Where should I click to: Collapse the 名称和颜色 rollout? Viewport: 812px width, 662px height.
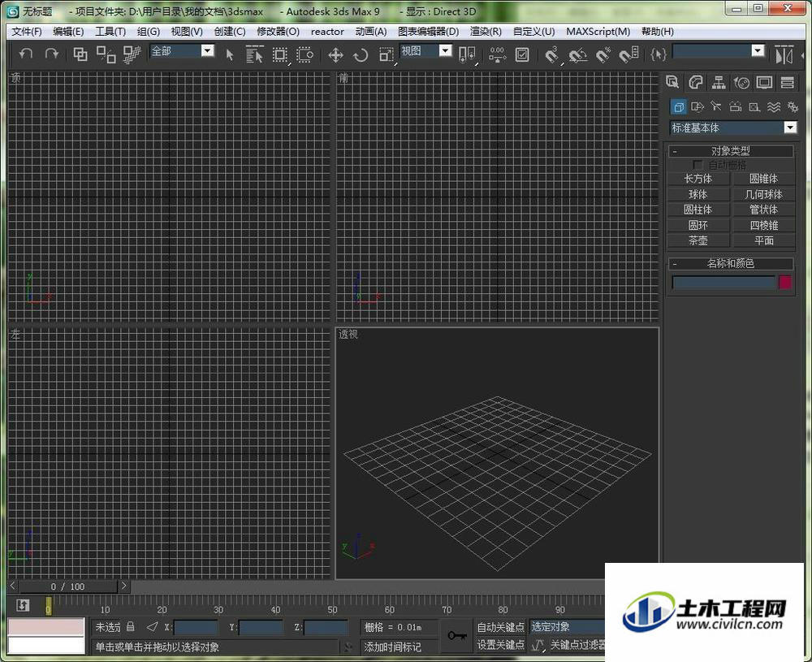[x=731, y=263]
